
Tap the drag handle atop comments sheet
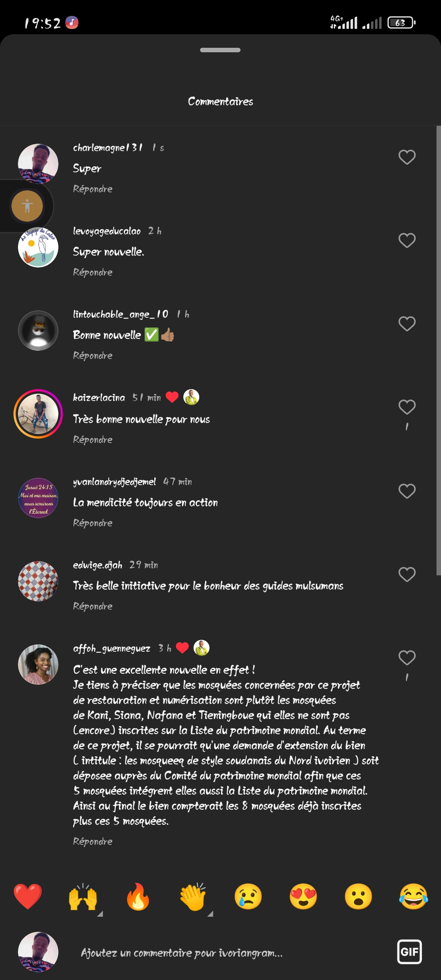[220, 50]
